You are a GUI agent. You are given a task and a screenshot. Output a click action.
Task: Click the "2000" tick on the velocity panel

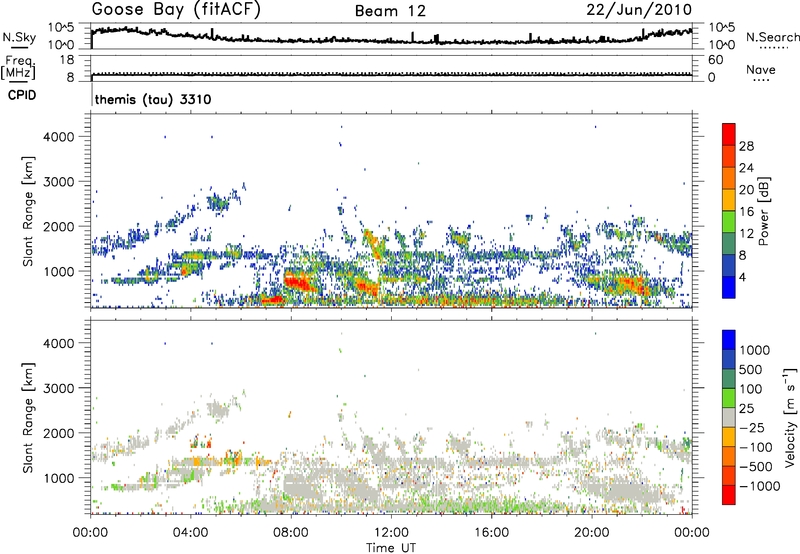pos(59,433)
